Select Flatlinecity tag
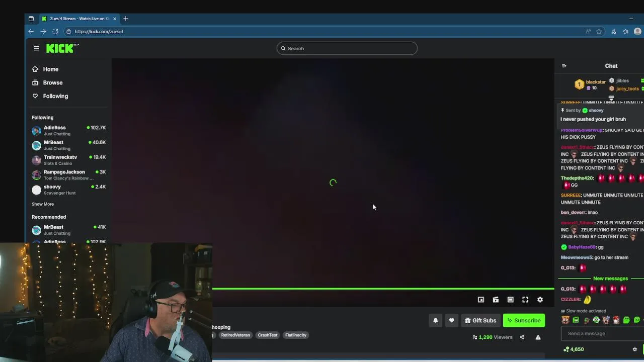Image resolution: width=644 pixels, height=362 pixels. click(x=296, y=335)
